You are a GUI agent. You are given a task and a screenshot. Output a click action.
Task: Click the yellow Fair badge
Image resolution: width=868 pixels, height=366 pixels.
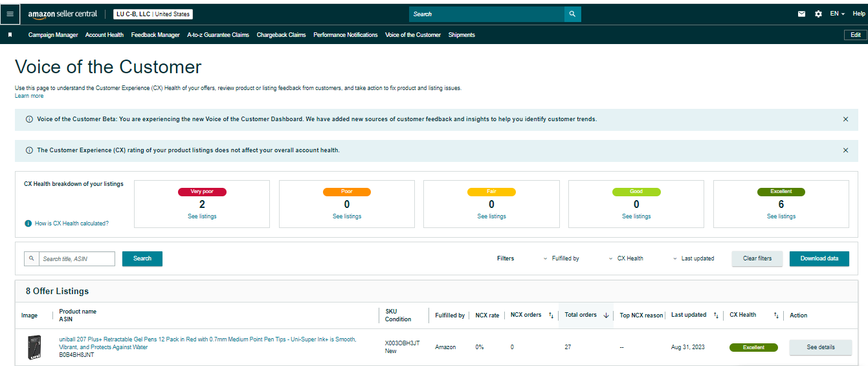(x=491, y=192)
